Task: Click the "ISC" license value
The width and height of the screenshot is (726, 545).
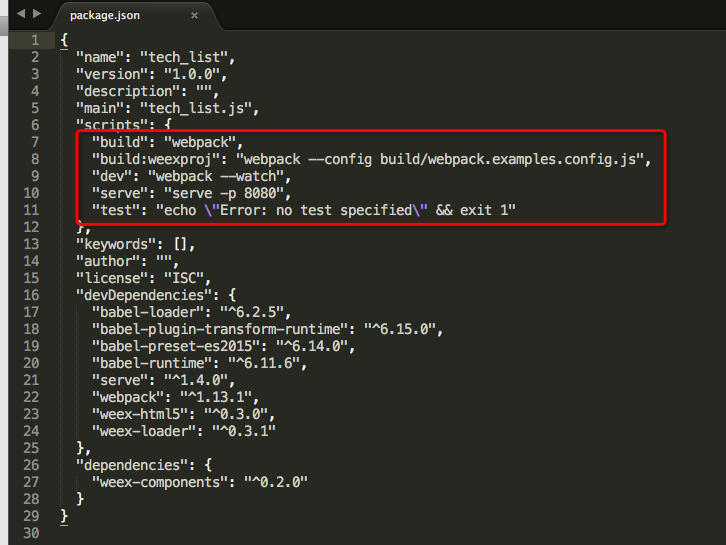Action: (184, 278)
